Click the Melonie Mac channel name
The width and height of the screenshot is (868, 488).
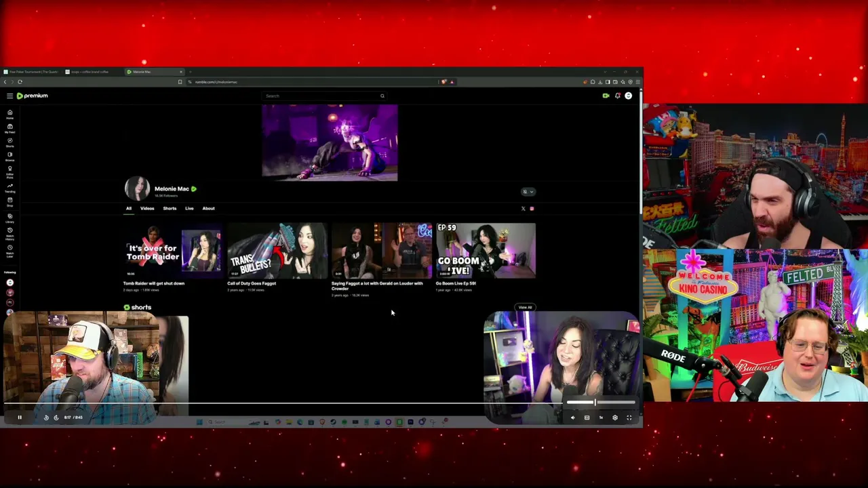click(x=172, y=189)
